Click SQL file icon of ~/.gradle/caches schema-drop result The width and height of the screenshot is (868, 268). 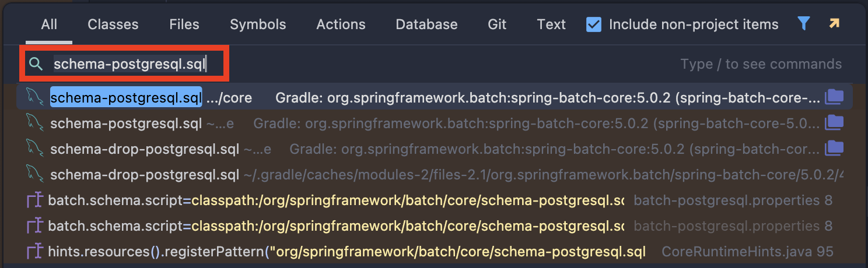click(35, 174)
